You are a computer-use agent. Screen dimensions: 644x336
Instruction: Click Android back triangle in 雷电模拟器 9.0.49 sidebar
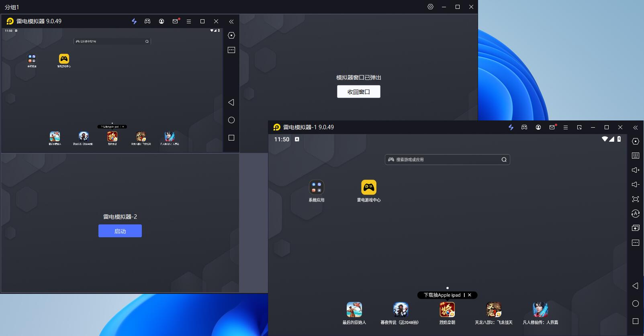[x=231, y=102]
